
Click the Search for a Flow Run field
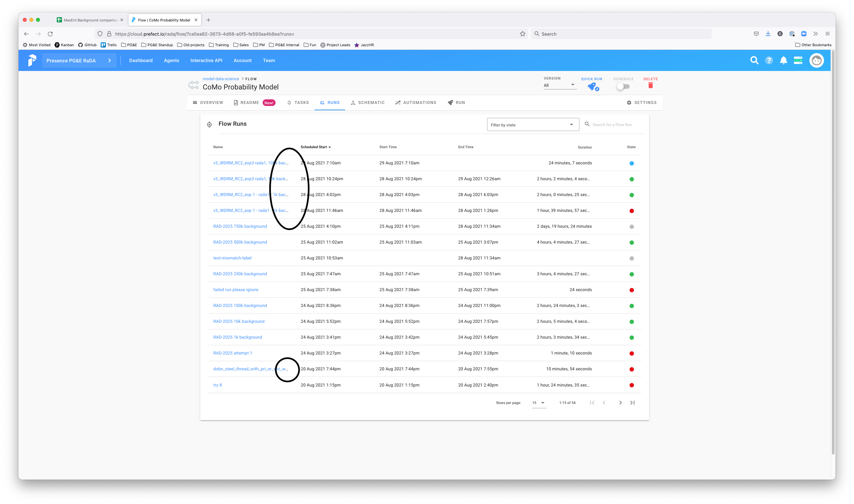coord(612,124)
